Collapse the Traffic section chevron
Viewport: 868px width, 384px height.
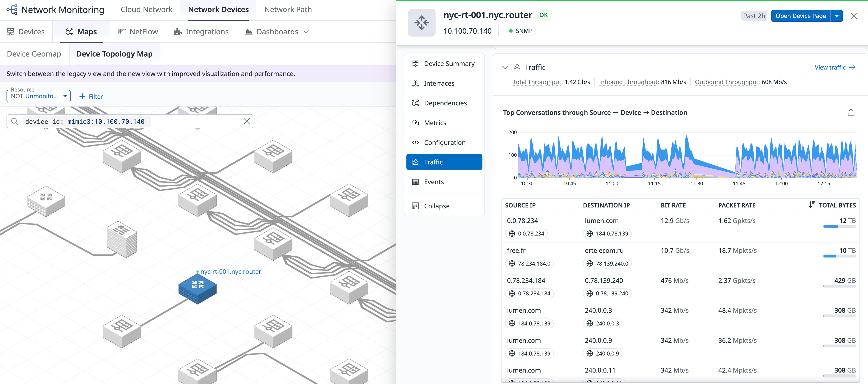pos(505,67)
